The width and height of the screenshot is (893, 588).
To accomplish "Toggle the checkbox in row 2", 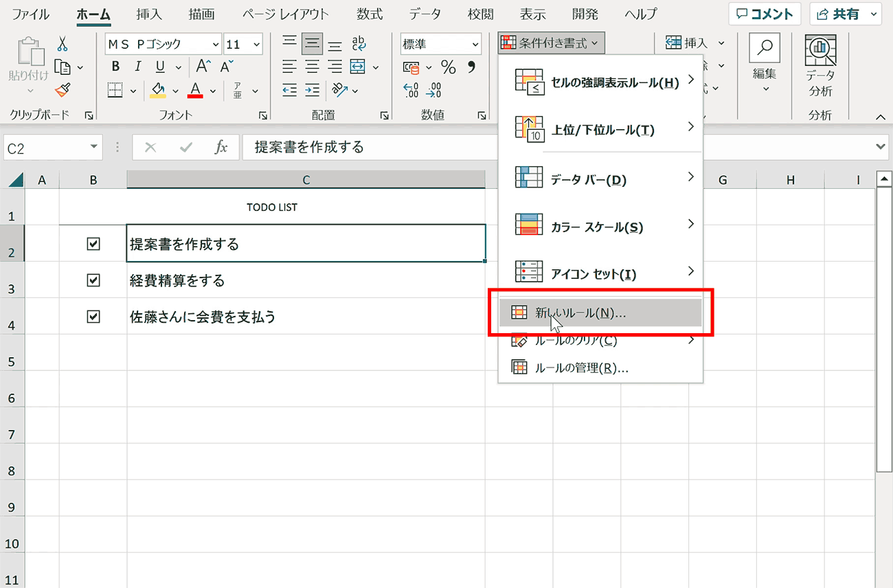I will click(x=93, y=243).
